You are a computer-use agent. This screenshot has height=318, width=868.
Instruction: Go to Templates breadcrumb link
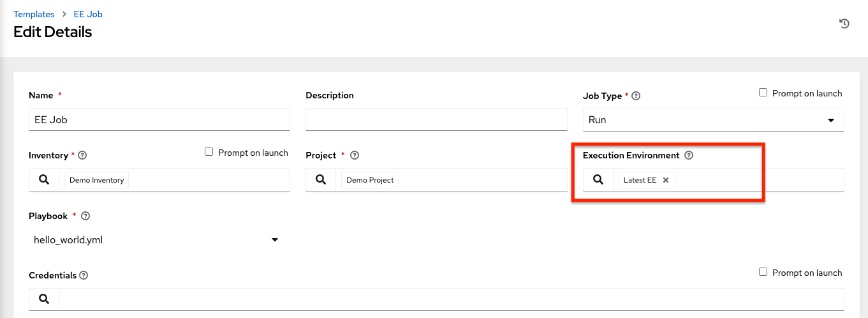tap(33, 14)
